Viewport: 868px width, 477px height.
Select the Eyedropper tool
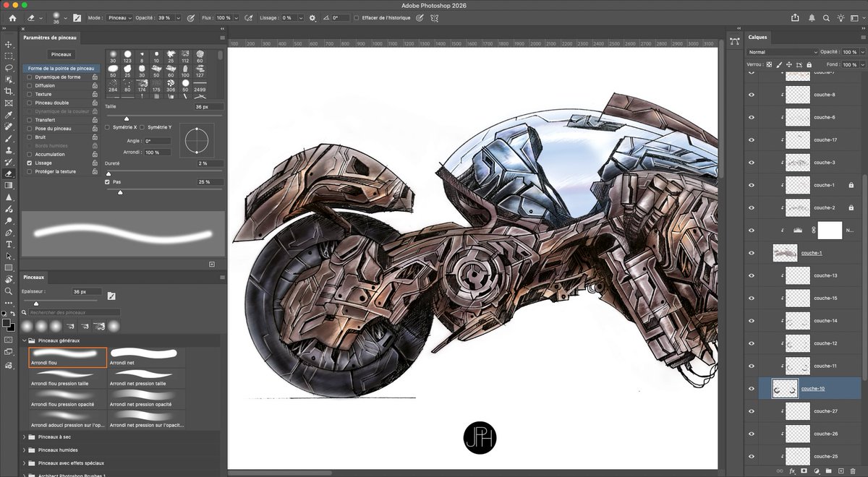9,115
